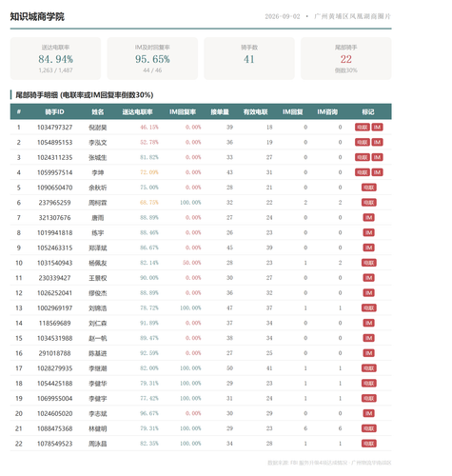Image resolution: width=452 pixels, height=476 pixels.
Task: Select the rider count card showing 41
Action: coord(249,59)
